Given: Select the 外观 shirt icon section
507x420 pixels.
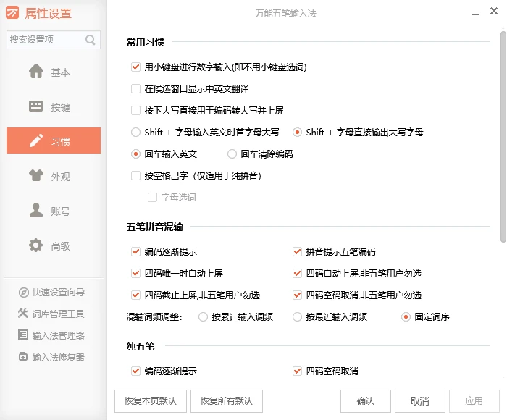Looking at the screenshot, I should 36,176.
